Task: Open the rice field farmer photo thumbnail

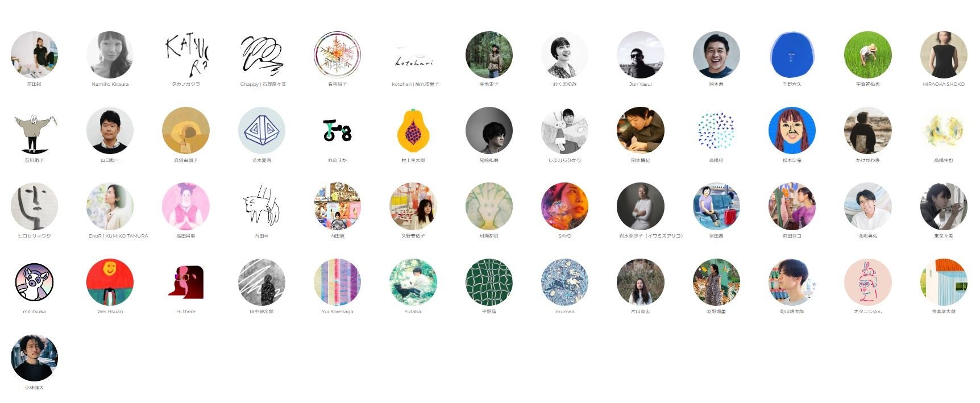Action: click(x=868, y=55)
